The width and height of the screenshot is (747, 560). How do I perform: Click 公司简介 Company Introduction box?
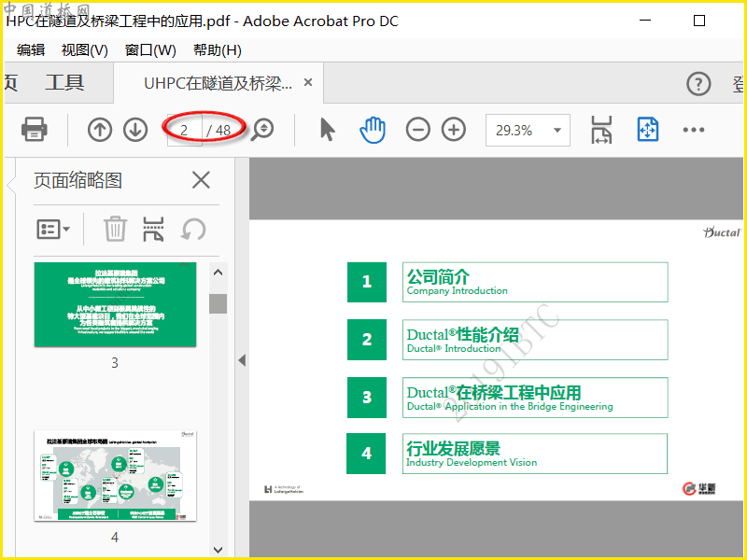[x=535, y=282]
